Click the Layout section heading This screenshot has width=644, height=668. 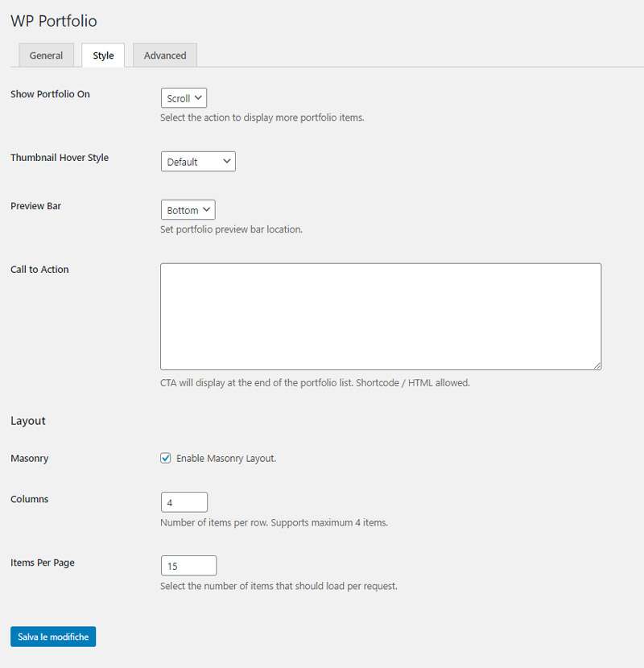(28, 421)
